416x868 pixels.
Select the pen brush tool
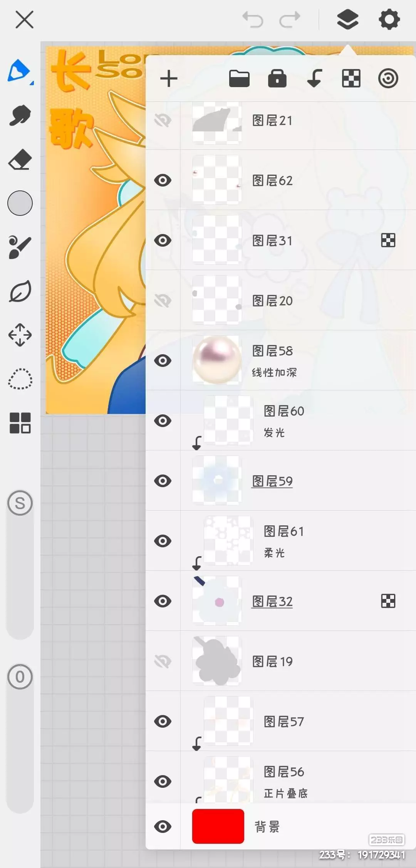[19, 71]
